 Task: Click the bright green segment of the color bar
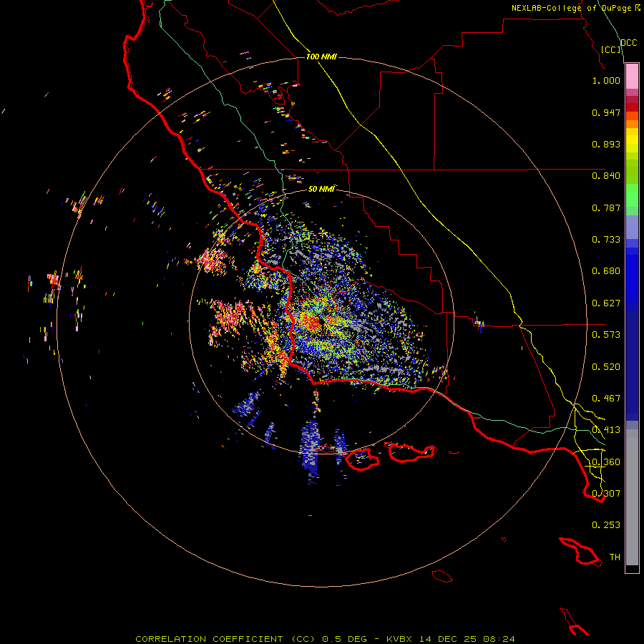[x=632, y=195]
